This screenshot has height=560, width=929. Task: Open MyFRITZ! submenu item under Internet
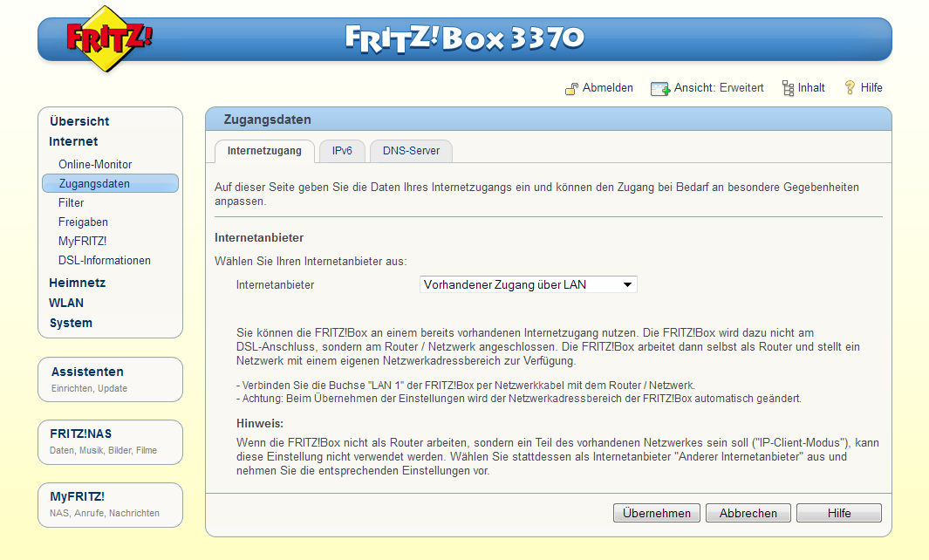click(x=82, y=242)
